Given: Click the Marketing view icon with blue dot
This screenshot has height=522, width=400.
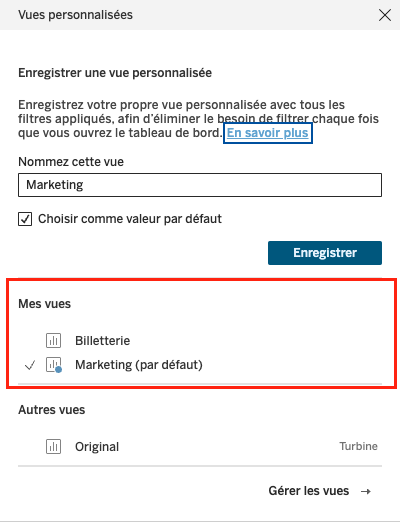Looking at the screenshot, I should point(54,365).
